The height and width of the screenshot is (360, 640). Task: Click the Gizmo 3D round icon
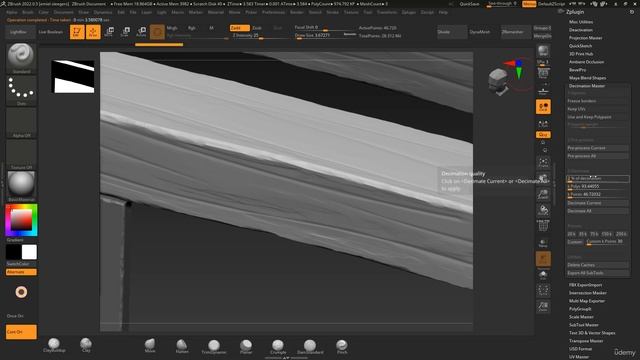coord(157,32)
